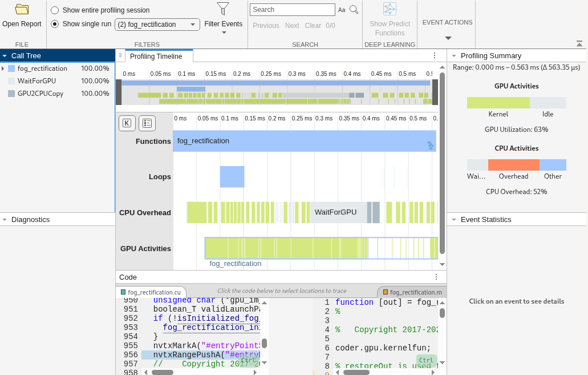Click fog_rectification blue color square in Call Tree
Screen dimensions: 588x375
pos(11,68)
